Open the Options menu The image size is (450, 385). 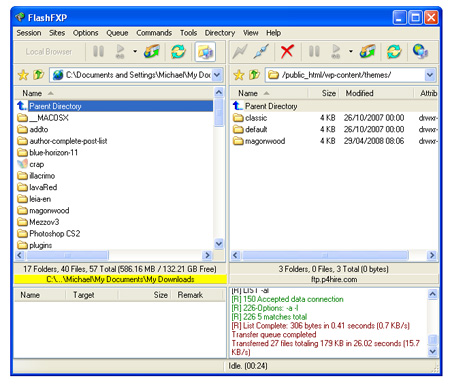(86, 33)
